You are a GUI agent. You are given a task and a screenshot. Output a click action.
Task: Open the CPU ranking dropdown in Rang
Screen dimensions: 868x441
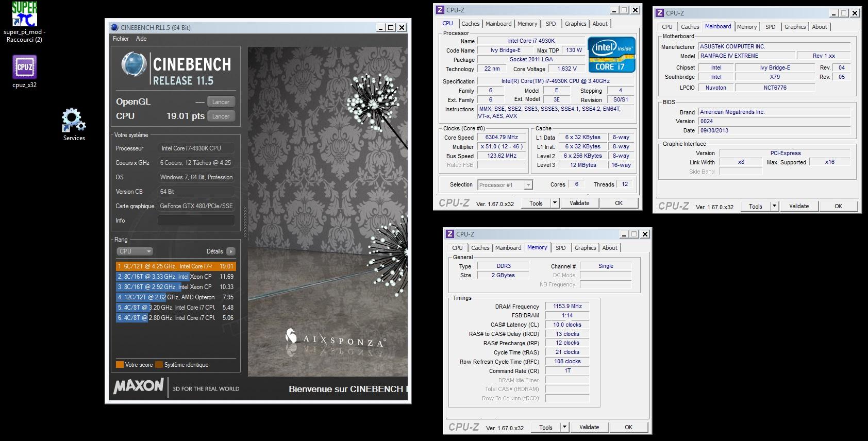135,251
